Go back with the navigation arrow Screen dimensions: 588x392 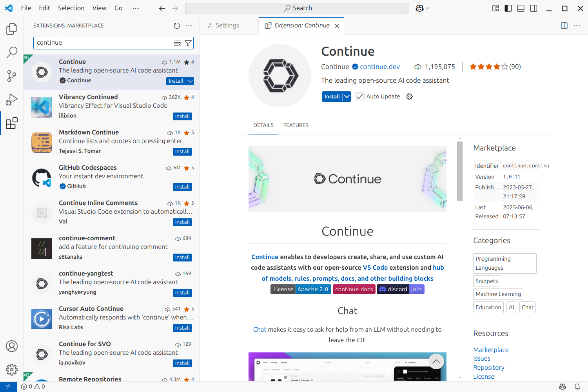coord(162,8)
